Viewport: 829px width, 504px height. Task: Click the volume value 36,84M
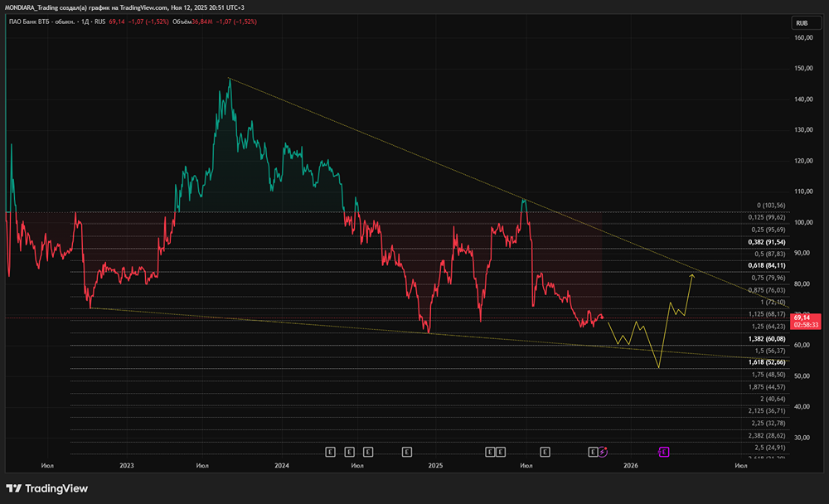point(202,22)
